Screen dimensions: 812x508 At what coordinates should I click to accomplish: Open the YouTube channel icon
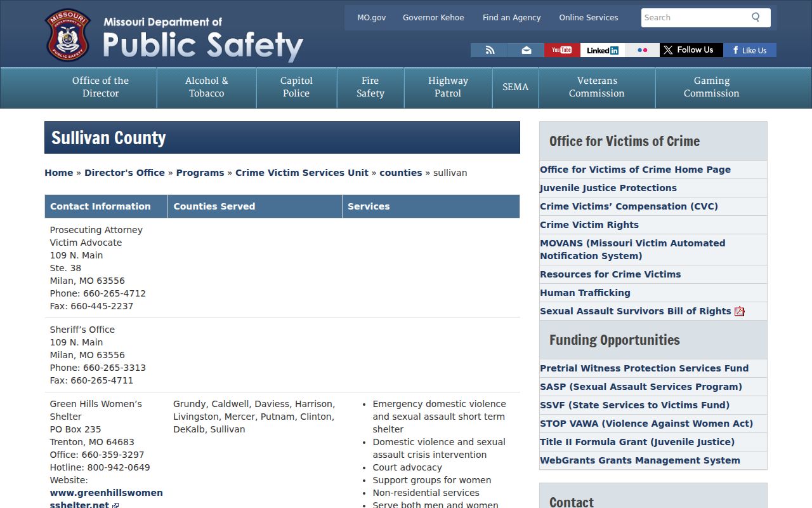[562, 50]
